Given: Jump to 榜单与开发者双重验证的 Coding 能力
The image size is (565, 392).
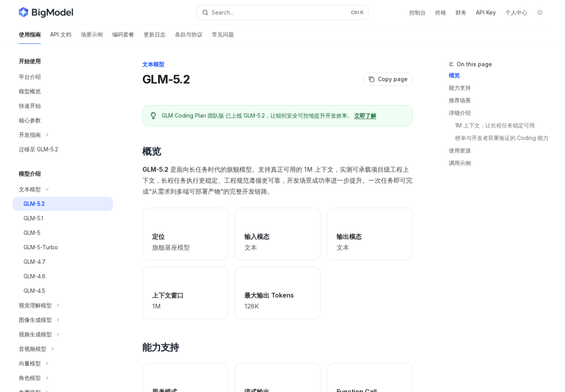Looking at the screenshot, I should (x=502, y=138).
